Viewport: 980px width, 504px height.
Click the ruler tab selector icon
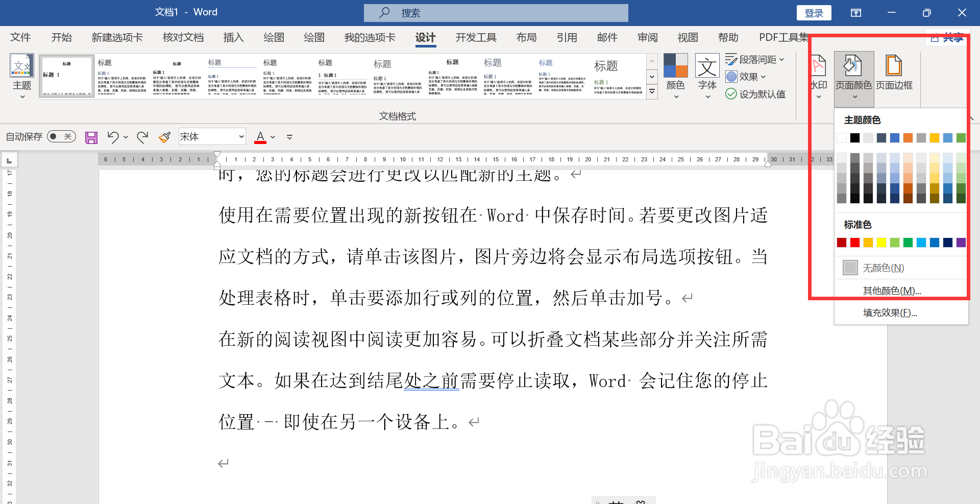(x=9, y=160)
